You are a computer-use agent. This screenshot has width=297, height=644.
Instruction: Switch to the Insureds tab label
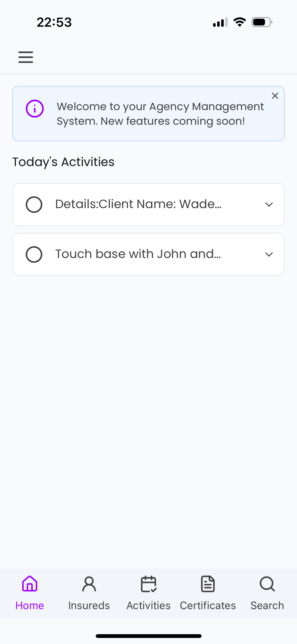(x=89, y=605)
